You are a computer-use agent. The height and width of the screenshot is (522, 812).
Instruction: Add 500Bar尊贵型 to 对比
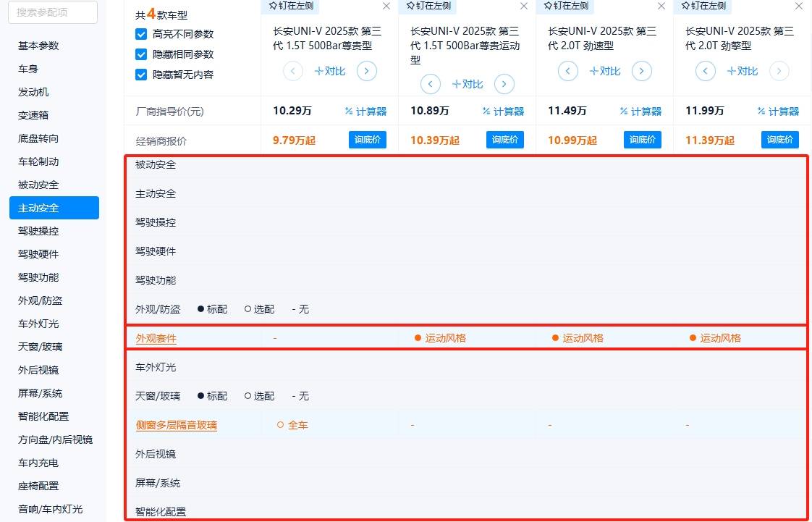[x=330, y=71]
